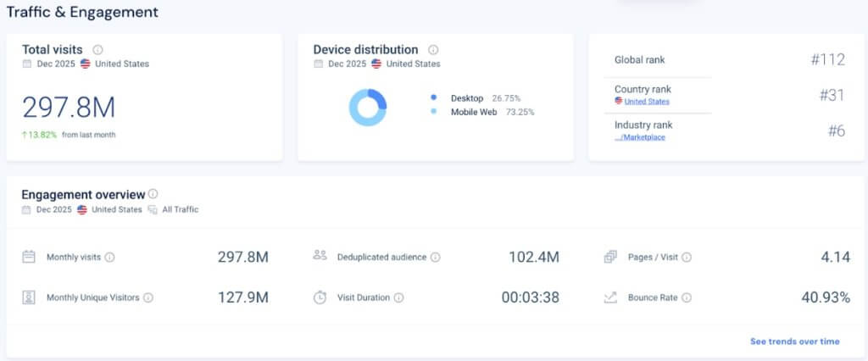Click info icon next to Total visits
This screenshot has width=868, height=361.
(97, 50)
